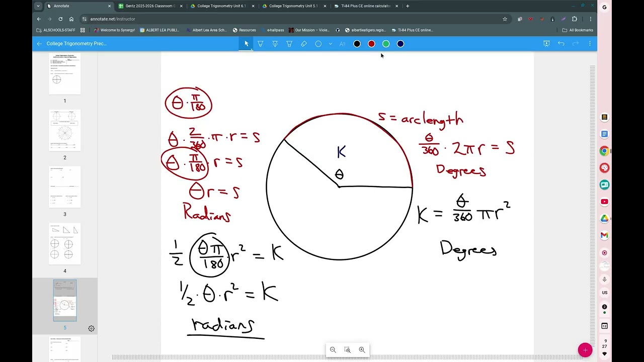Select the highlighter tool
This screenshot has width=644, height=362.
[x=289, y=44]
